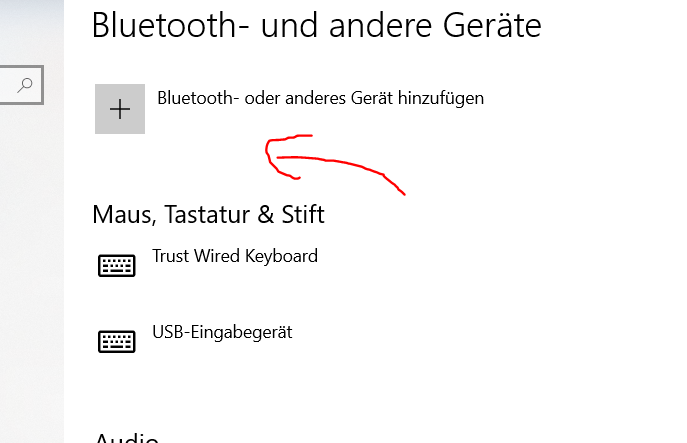Select the USB-Eingabegerät device entry
The height and width of the screenshot is (443, 687).
pos(221,332)
